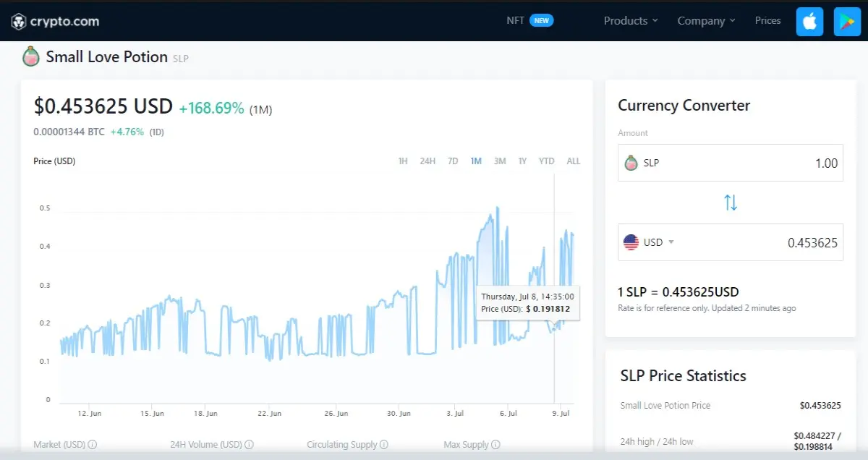The height and width of the screenshot is (460, 868).
Task: Open the Apple App Store download icon
Action: pyautogui.click(x=810, y=22)
